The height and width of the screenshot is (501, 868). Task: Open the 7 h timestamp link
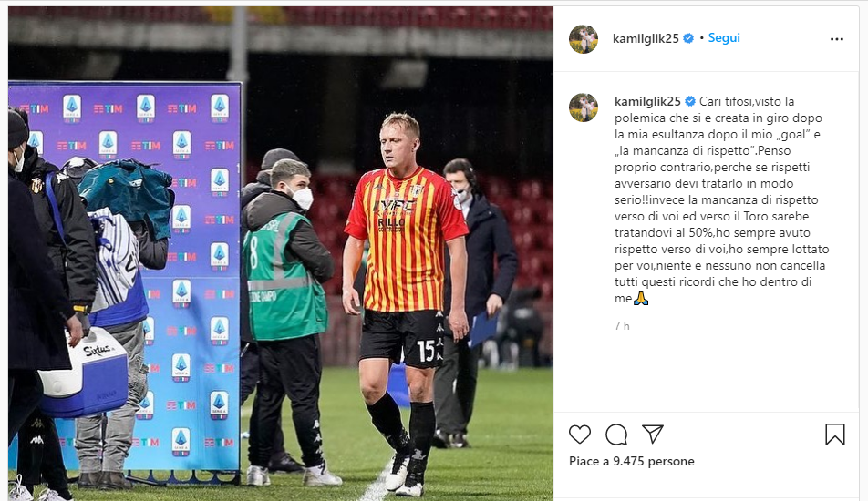622,326
